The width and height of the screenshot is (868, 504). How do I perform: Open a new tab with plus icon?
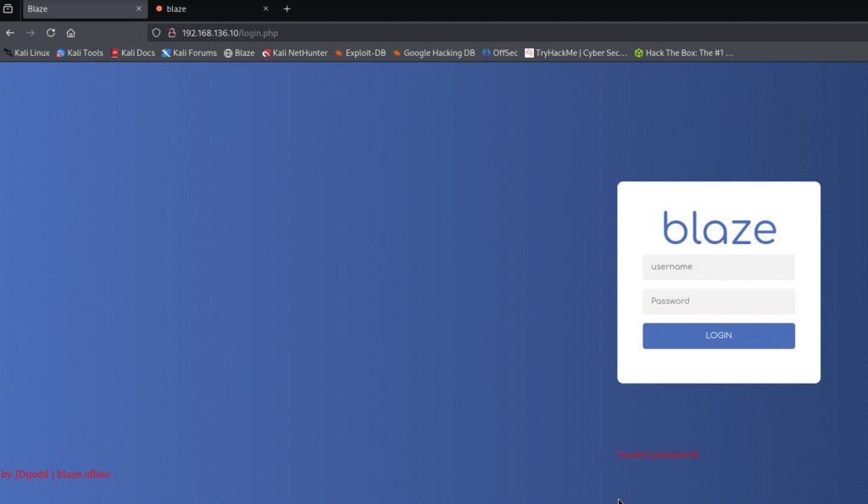pyautogui.click(x=287, y=8)
